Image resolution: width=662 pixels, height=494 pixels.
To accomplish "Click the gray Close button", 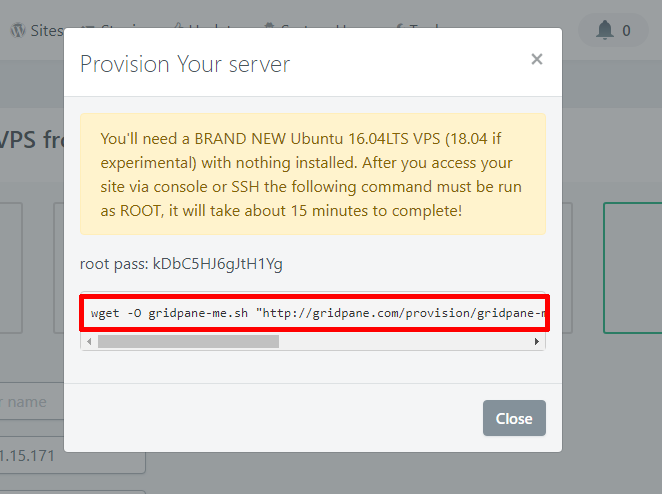I will [514, 418].
